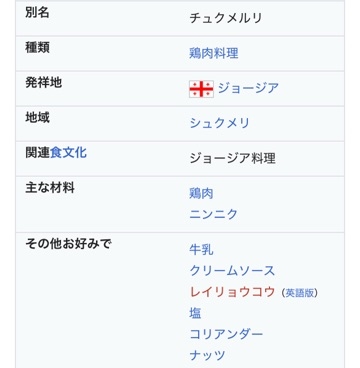Viewport: 360px width, 368px height.
Task: Open the コリアンダー link
Action: [226, 334]
